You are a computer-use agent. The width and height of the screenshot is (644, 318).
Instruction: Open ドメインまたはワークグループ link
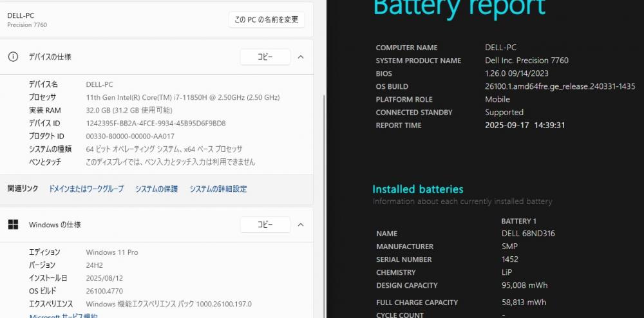coord(86,189)
